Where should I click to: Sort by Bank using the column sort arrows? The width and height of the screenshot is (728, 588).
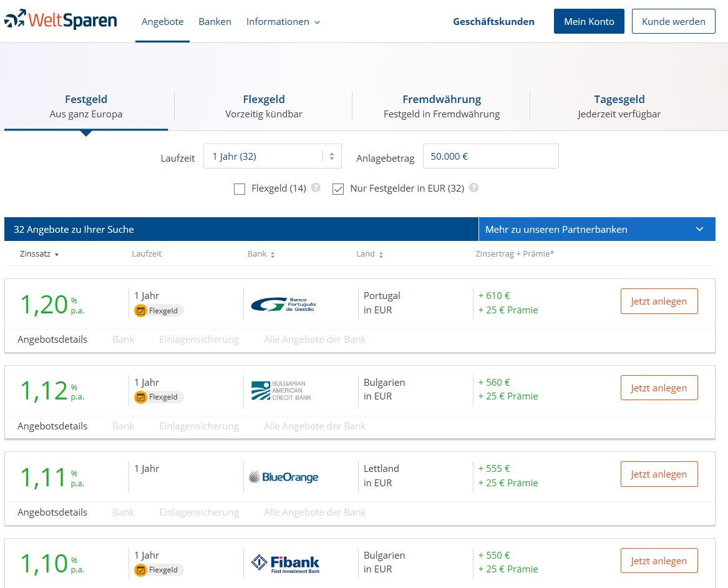pos(273,255)
